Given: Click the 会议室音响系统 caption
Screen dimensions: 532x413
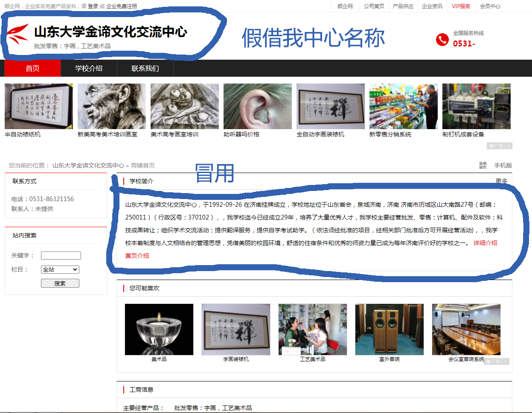Looking at the screenshot, I should (466, 359).
